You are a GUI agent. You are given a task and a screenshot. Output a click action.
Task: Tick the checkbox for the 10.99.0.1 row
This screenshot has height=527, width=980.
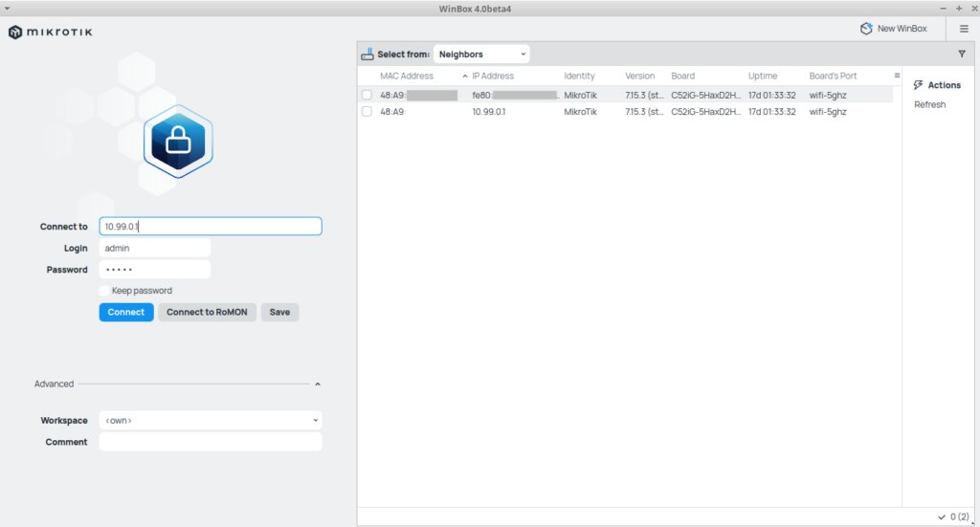tap(367, 111)
